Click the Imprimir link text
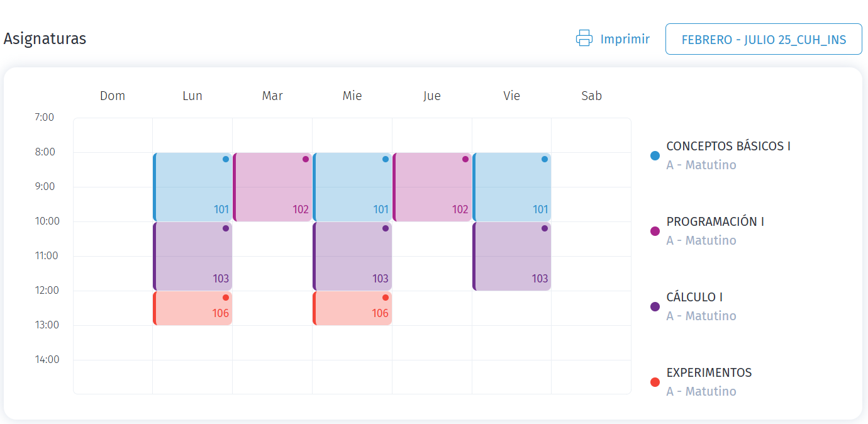This screenshot has height=424, width=868. coord(625,39)
